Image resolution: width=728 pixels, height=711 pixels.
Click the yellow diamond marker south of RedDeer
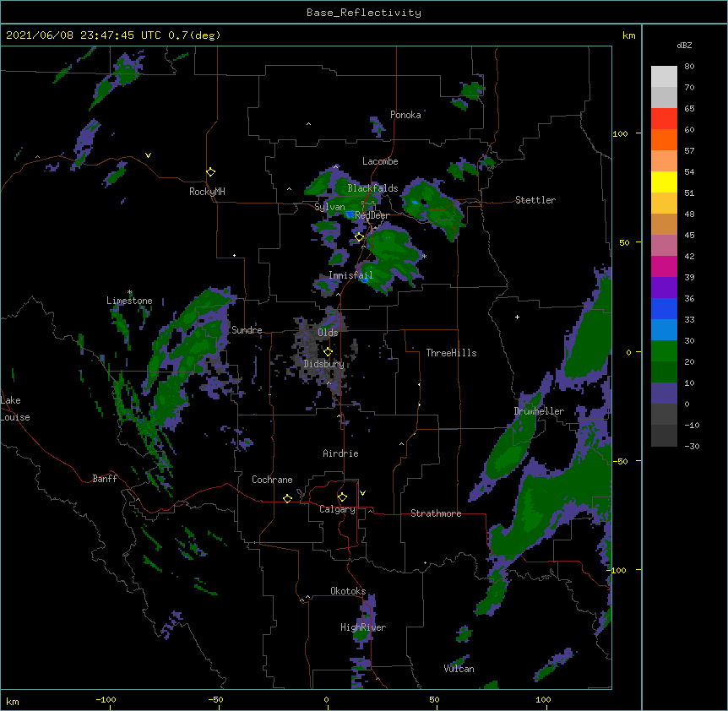(359, 237)
